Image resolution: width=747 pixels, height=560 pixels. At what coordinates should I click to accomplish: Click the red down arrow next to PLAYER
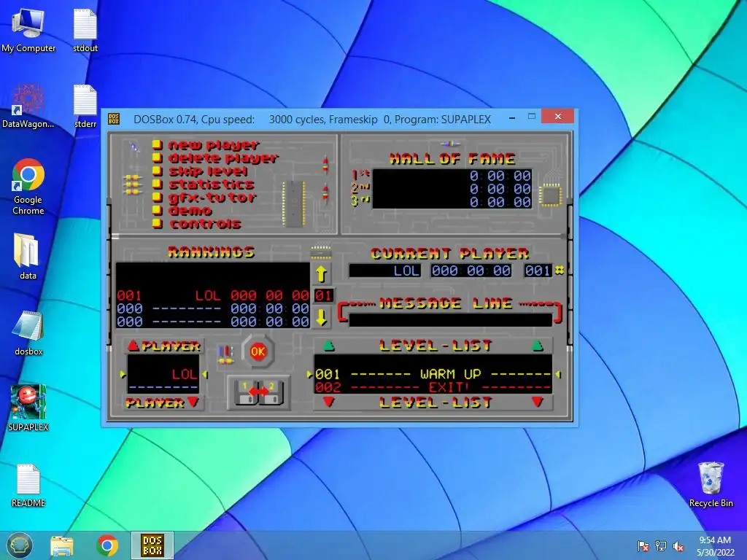(x=193, y=402)
